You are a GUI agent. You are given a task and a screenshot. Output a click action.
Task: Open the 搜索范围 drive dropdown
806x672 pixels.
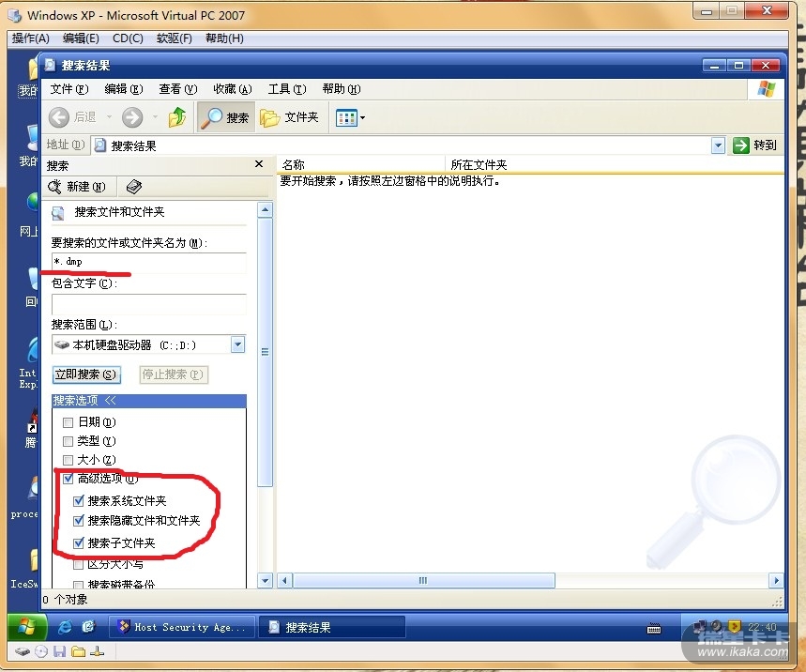click(237, 344)
